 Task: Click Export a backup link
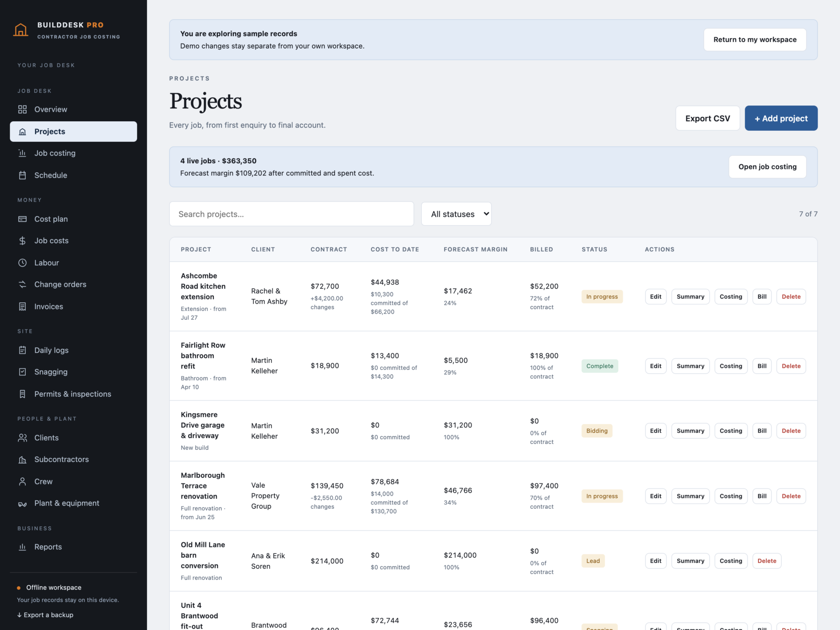tap(45, 615)
